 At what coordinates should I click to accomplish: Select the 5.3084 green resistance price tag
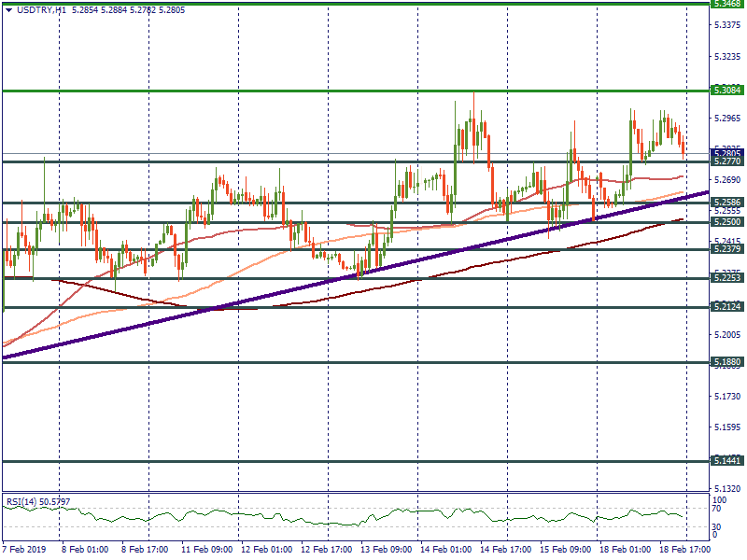point(727,91)
